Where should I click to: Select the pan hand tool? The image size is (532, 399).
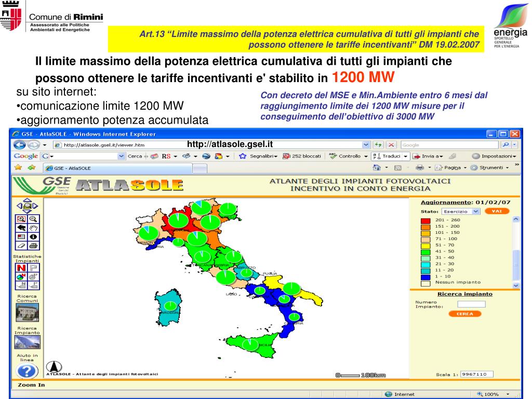click(33, 228)
